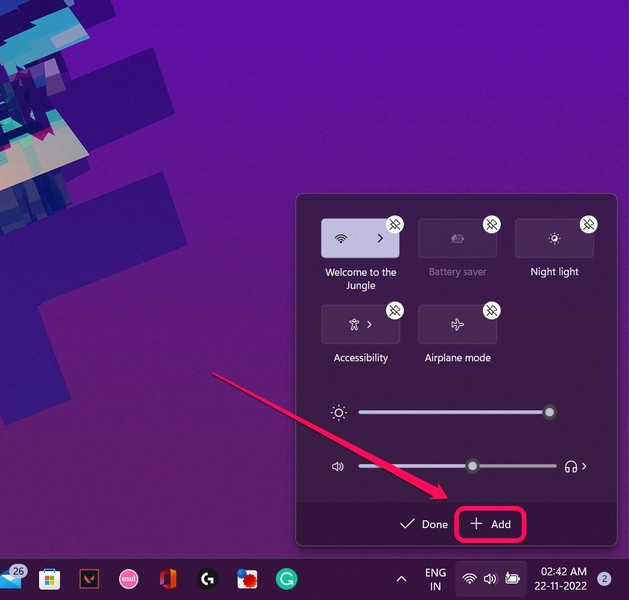Launch Valorant from the taskbar
This screenshot has height=600, width=629.
click(x=89, y=579)
